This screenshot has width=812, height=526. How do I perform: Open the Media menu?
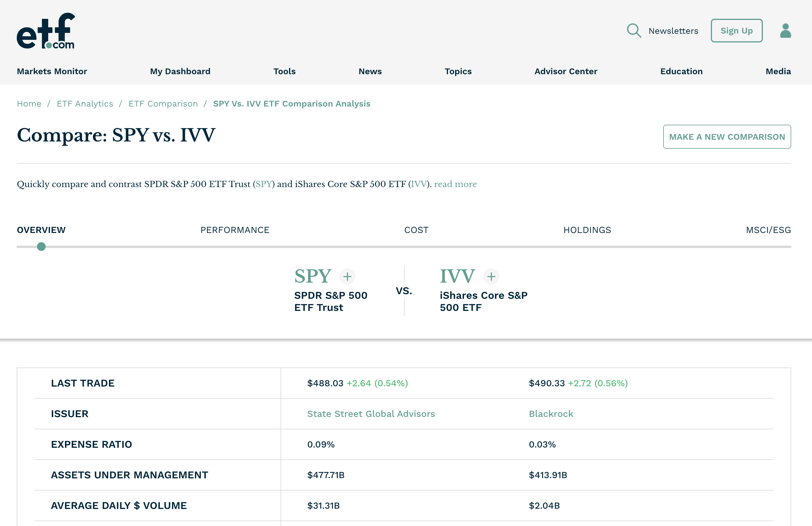[x=778, y=71]
